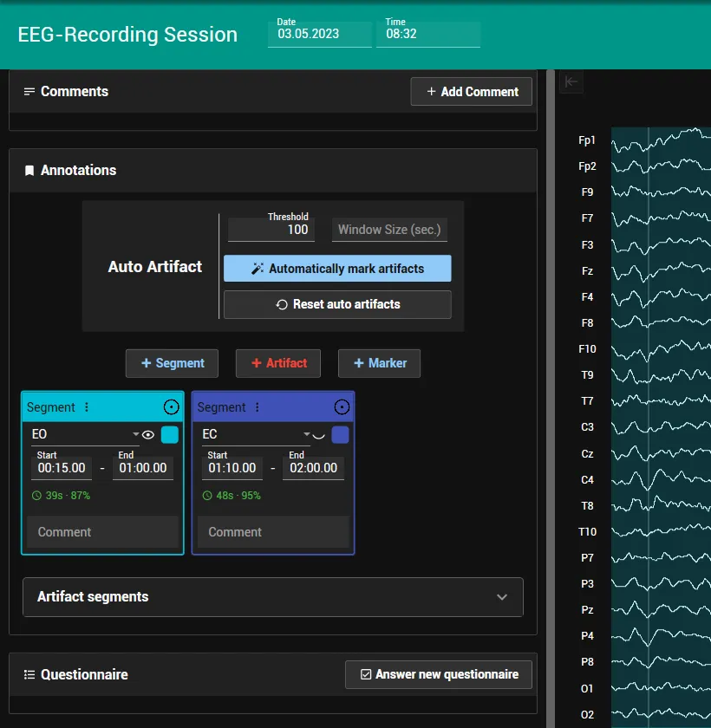Click the Auto Artifact label
This screenshot has height=728, width=711.
coord(154,267)
